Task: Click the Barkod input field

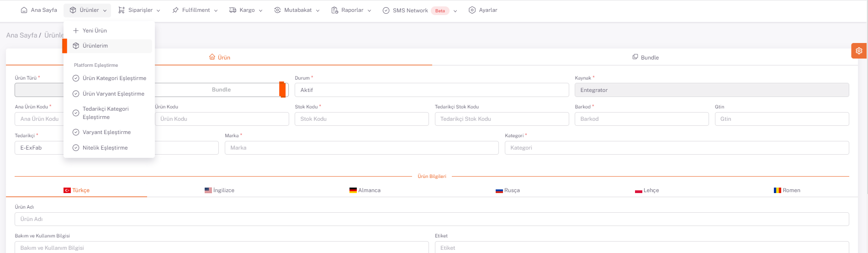Action: (x=641, y=119)
